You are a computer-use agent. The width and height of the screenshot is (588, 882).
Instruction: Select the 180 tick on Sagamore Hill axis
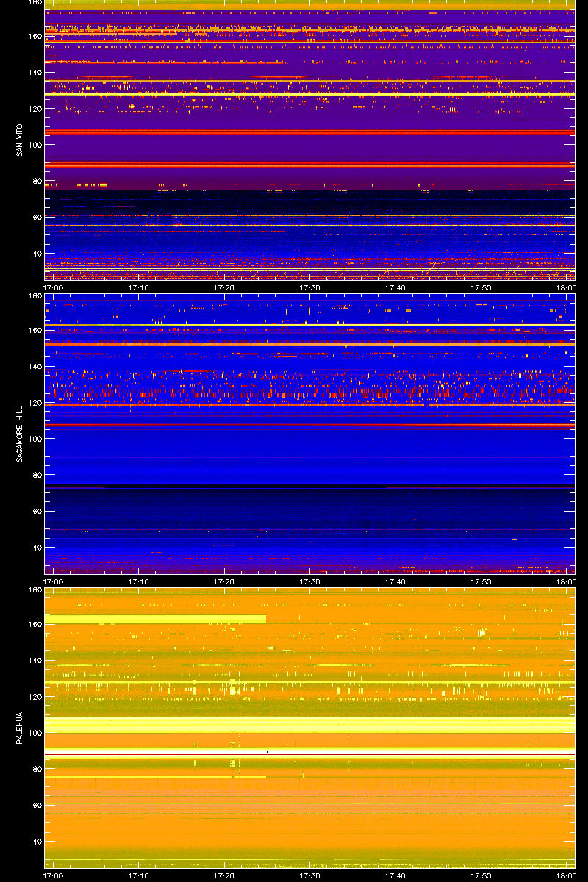[34, 296]
